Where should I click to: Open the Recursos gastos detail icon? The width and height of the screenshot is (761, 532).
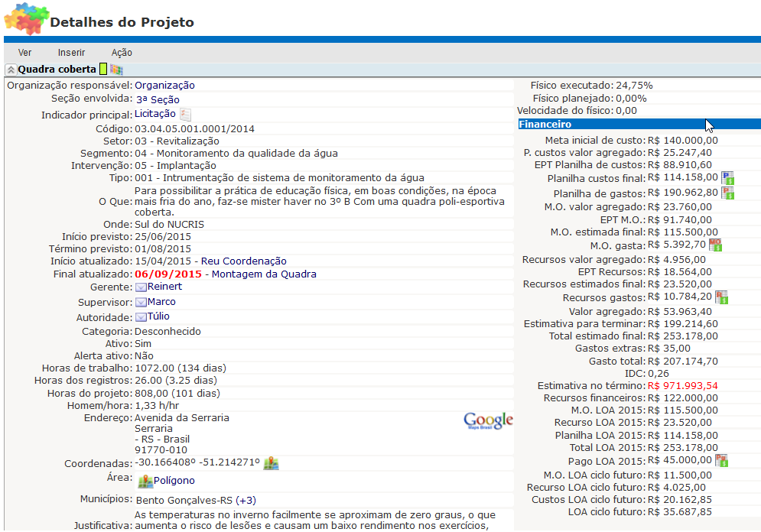click(721, 297)
